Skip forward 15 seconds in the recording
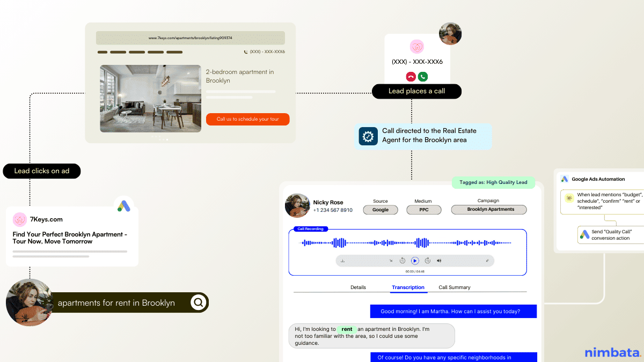The height and width of the screenshot is (362, 644). point(428,260)
